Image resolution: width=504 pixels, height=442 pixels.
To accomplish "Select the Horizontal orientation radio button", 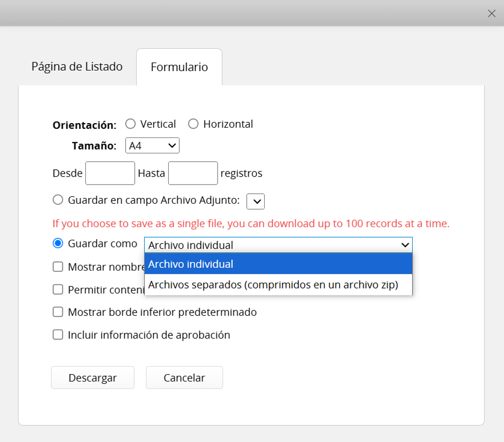I will pyautogui.click(x=193, y=124).
